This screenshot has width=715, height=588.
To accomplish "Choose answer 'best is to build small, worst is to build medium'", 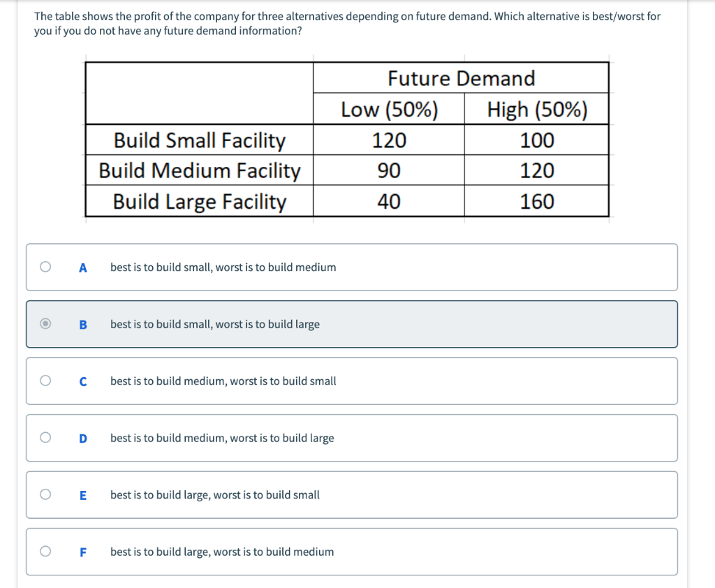I will (x=223, y=267).
